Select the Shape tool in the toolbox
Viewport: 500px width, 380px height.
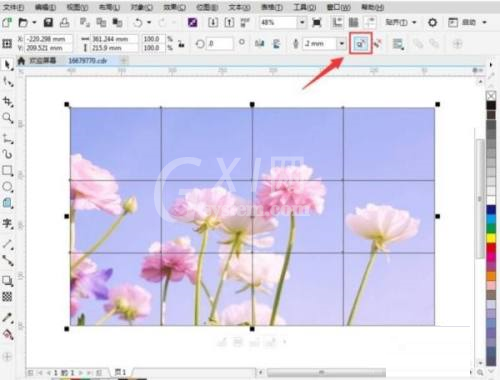coord(7,82)
